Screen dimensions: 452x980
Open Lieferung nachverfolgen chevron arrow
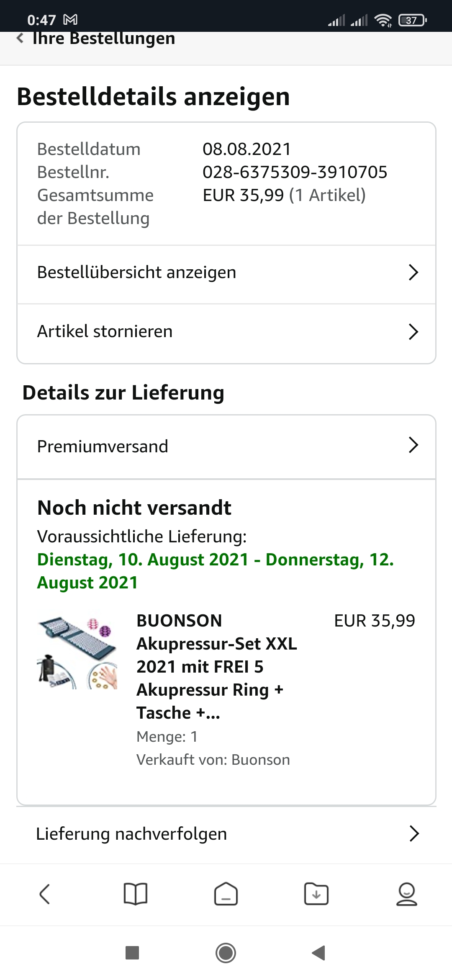(x=414, y=833)
